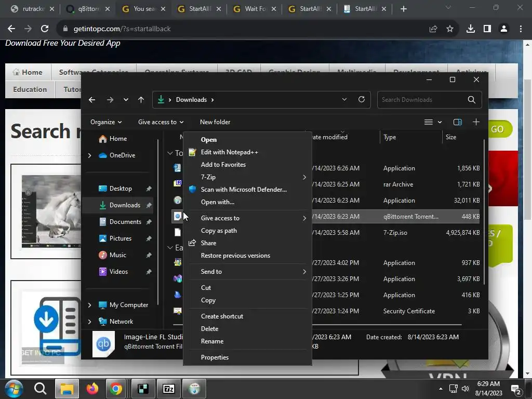
Task: Go back in Explorer window
Action: 92,100
